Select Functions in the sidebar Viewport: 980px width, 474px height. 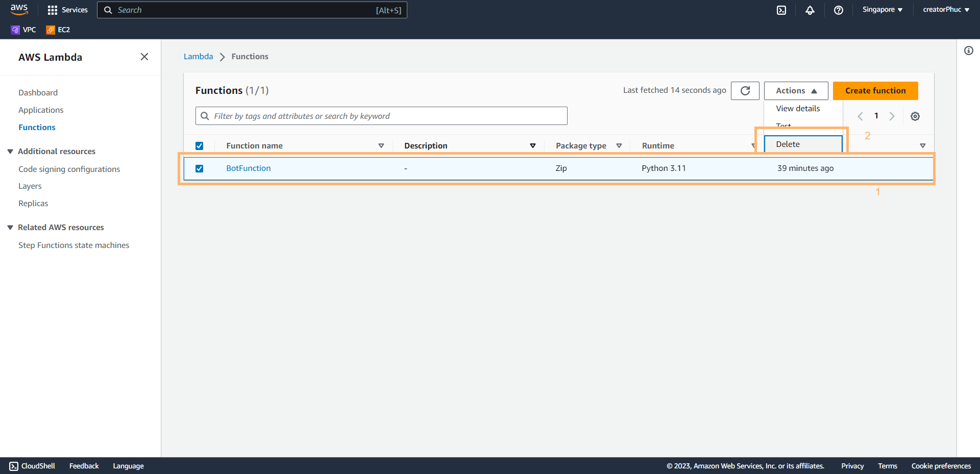(x=37, y=128)
